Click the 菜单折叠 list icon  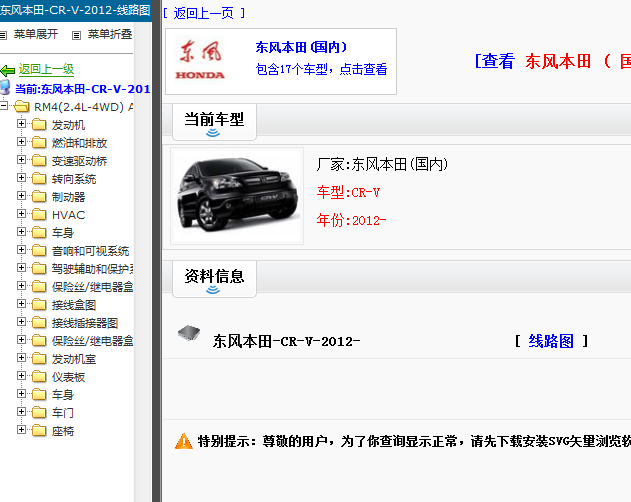tap(76, 35)
